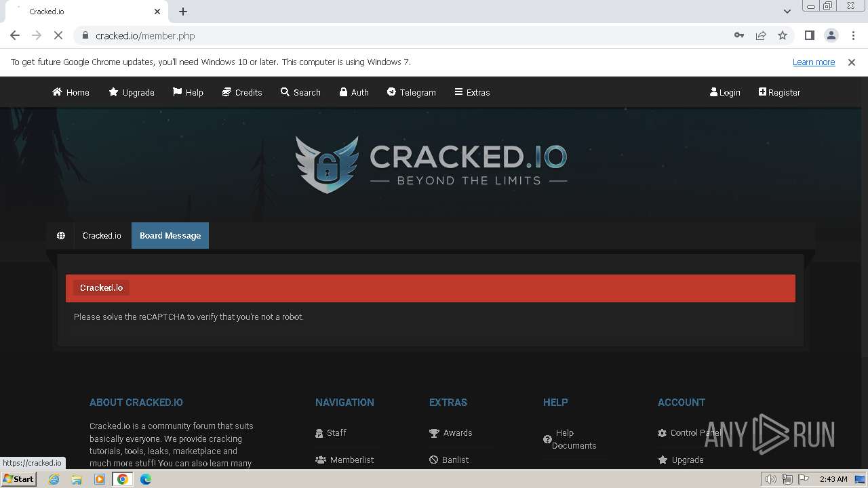Click the ABOUT CRACKED.IO footer heading
The width and height of the screenshot is (868, 488).
click(x=136, y=403)
